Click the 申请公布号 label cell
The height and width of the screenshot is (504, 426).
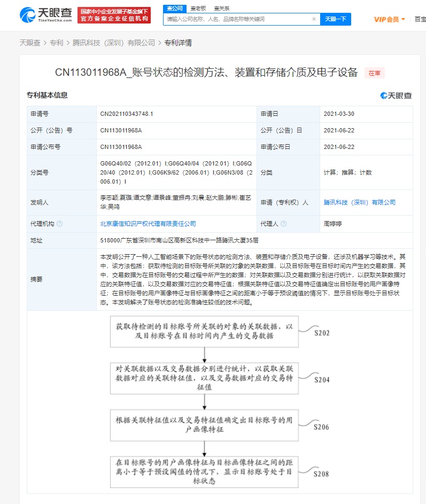click(x=61, y=147)
